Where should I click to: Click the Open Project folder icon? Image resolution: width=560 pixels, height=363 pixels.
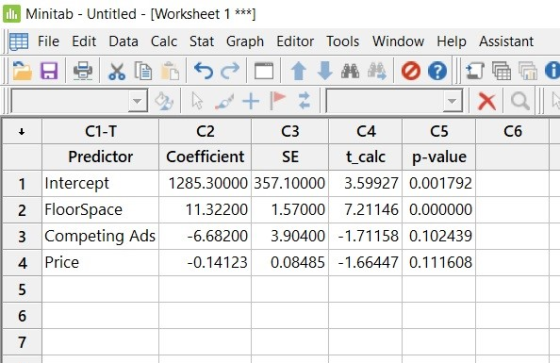tap(22, 70)
